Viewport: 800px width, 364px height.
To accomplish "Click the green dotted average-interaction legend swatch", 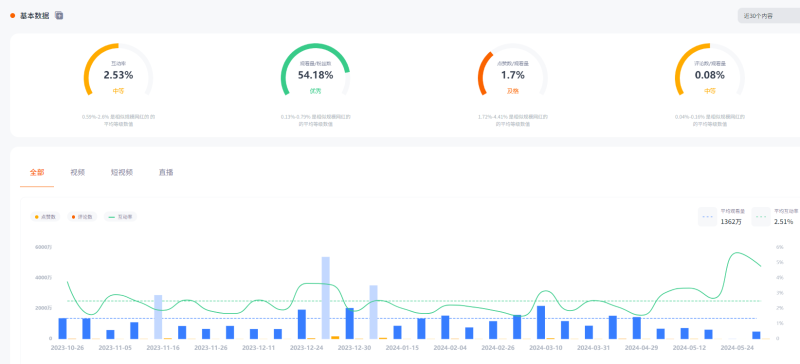I will 761,216.
